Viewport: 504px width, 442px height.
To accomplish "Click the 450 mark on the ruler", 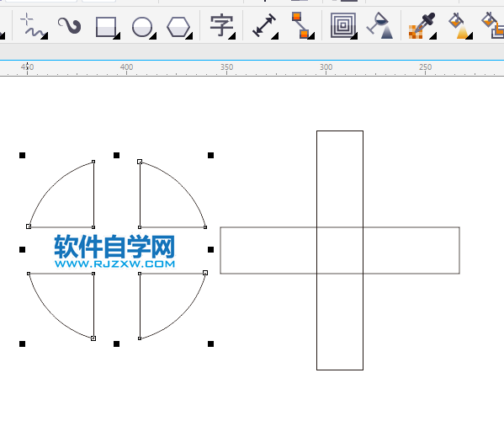I will point(27,67).
